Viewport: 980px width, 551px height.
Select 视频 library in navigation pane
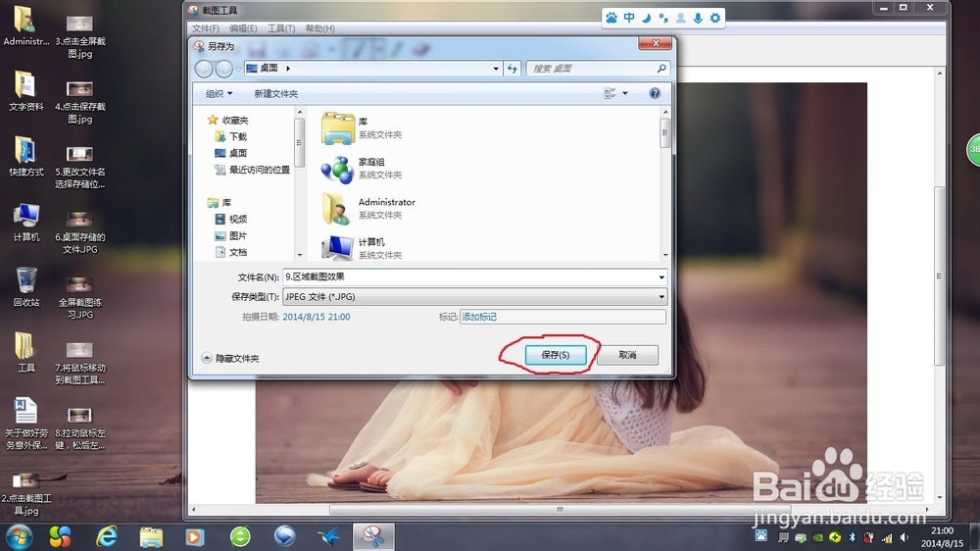[x=231, y=219]
